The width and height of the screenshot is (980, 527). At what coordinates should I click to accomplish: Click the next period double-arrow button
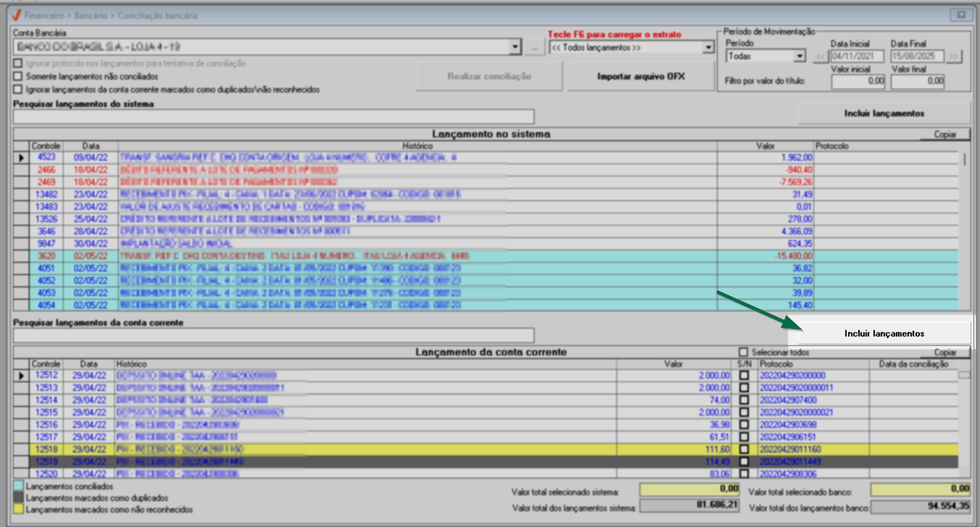coord(953,56)
